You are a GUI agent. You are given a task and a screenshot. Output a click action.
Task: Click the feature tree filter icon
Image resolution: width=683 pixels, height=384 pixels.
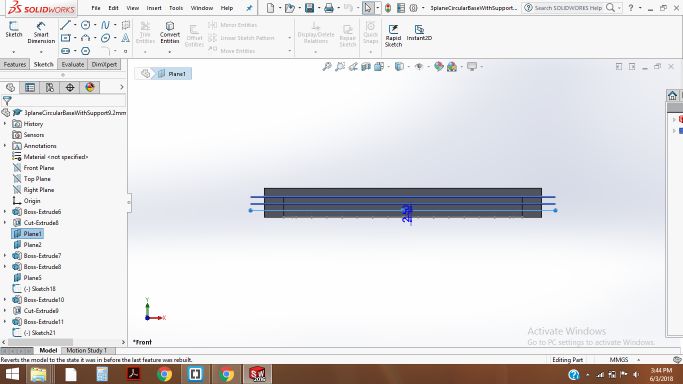point(7,101)
